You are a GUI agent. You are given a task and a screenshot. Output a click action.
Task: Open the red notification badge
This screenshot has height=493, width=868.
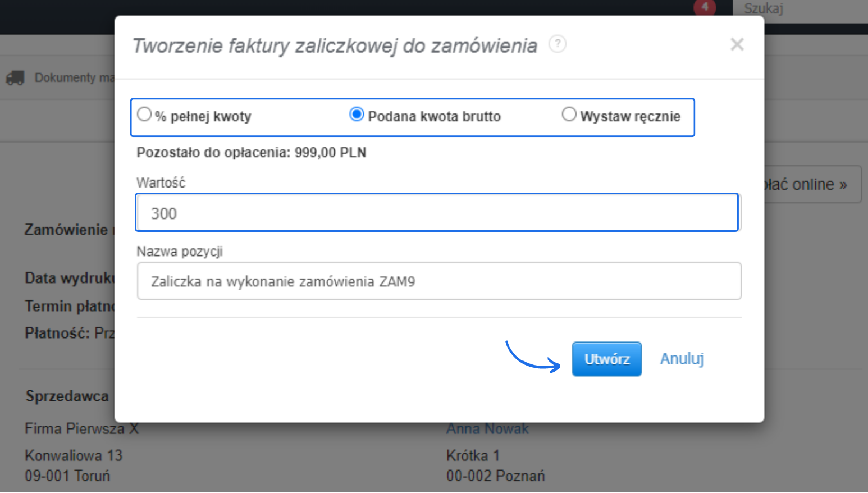(705, 7)
